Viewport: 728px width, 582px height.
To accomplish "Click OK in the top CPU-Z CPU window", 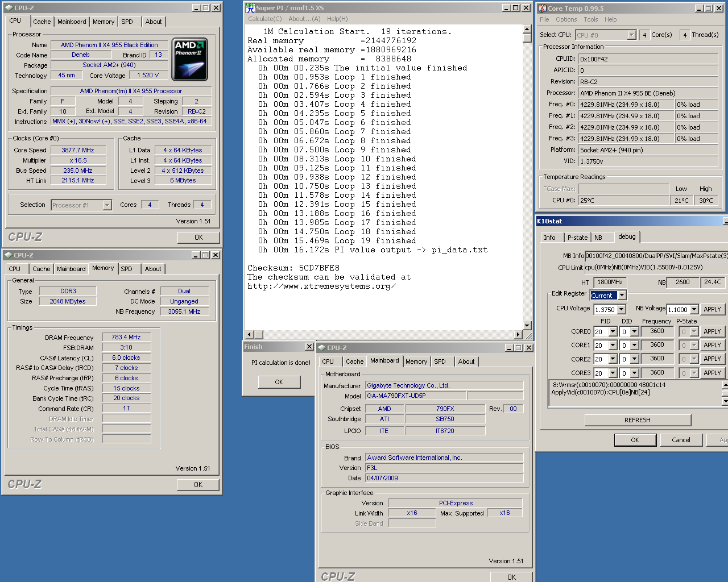I will coord(198,238).
